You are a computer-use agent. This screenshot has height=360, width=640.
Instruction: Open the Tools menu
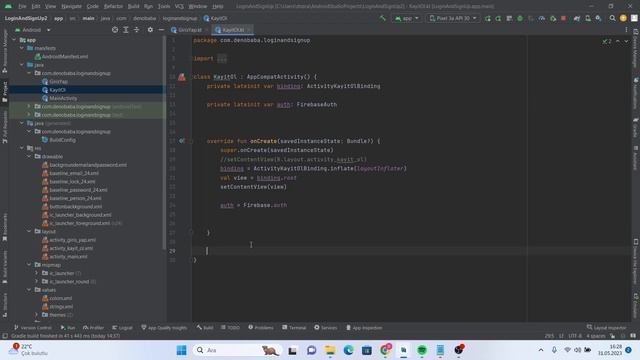[x=164, y=7]
